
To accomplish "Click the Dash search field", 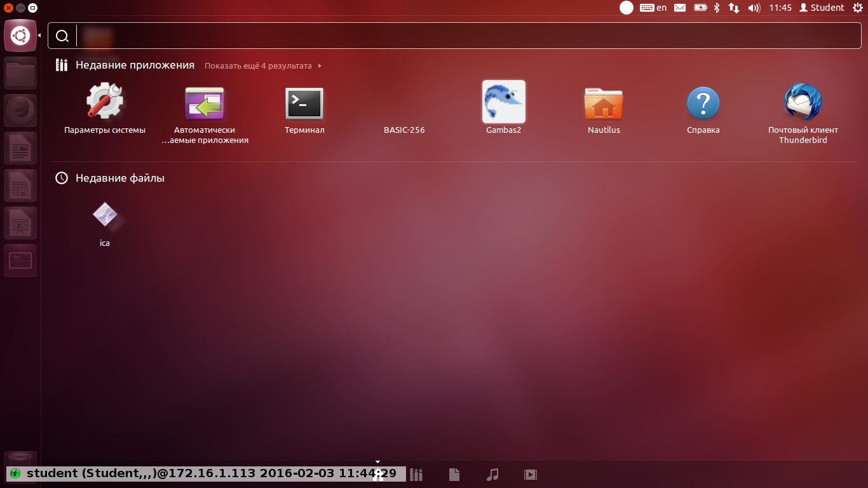I will click(455, 36).
